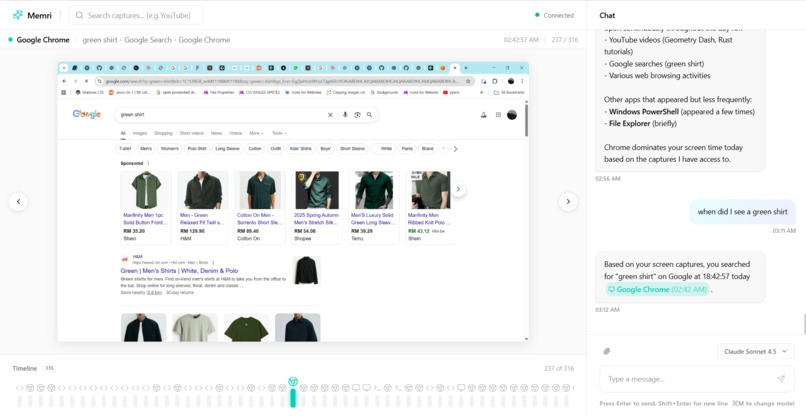
Task: Open the All Bookmarks folder in bookmarks bar
Action: (509, 93)
